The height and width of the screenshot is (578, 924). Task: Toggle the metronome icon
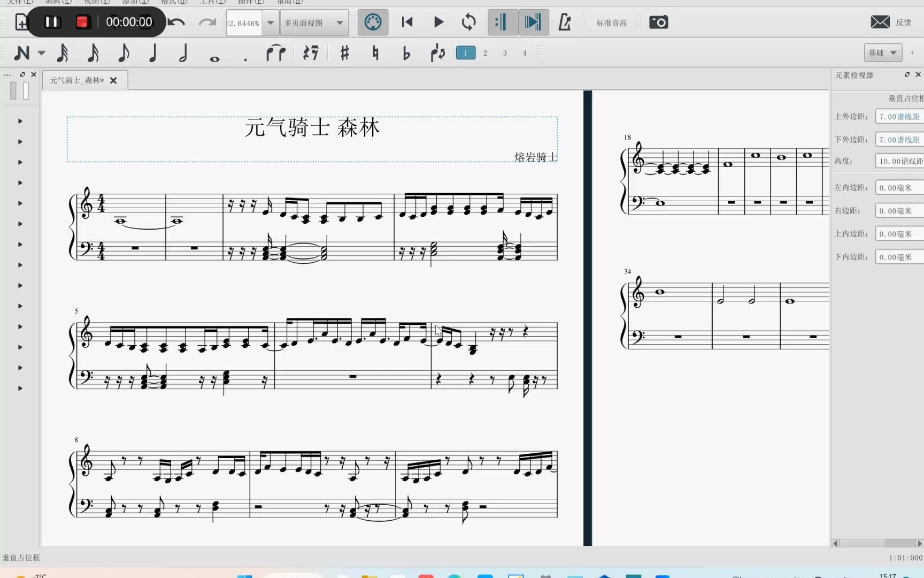click(x=565, y=22)
